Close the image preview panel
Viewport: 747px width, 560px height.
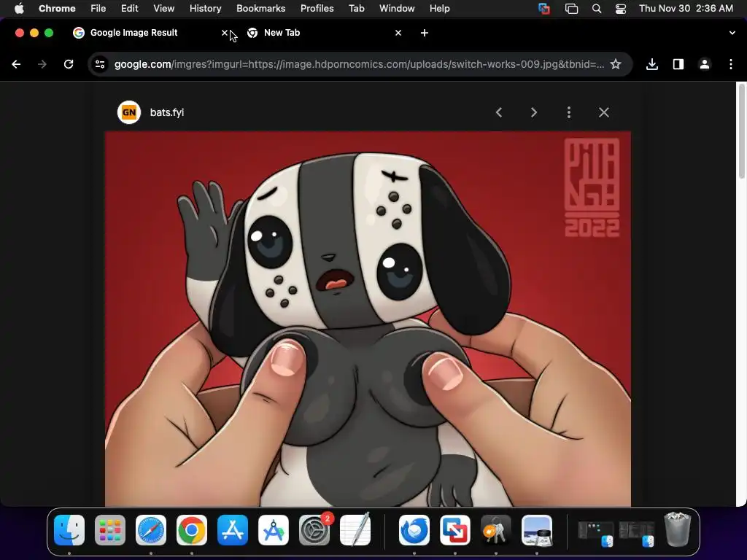click(603, 112)
